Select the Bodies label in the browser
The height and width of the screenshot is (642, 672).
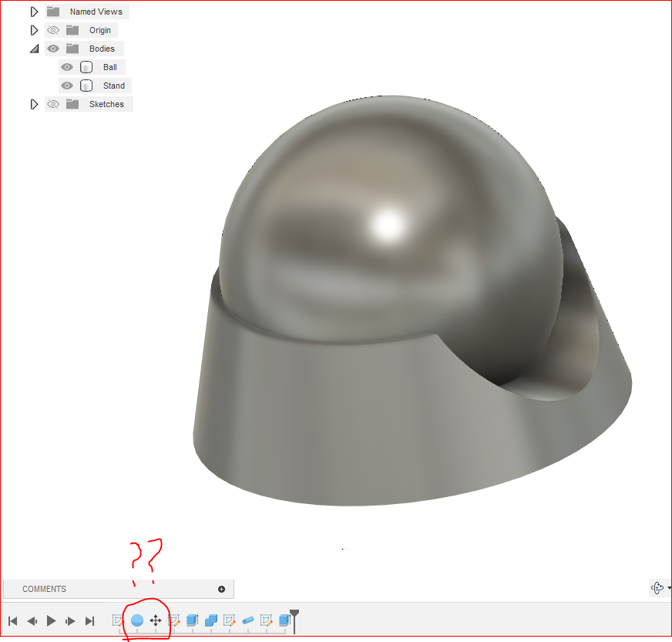click(x=102, y=49)
